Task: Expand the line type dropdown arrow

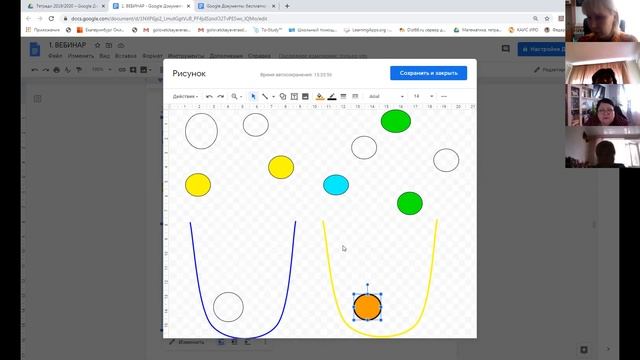Action: [273, 97]
